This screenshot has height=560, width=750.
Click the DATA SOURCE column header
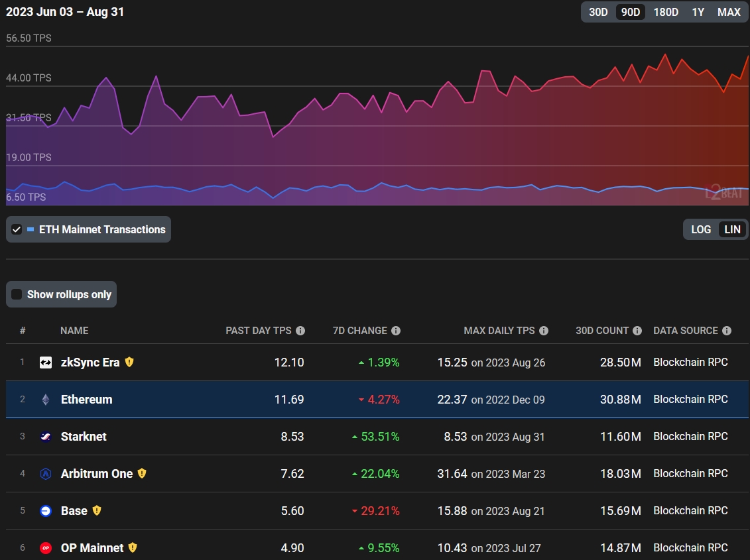[686, 331]
